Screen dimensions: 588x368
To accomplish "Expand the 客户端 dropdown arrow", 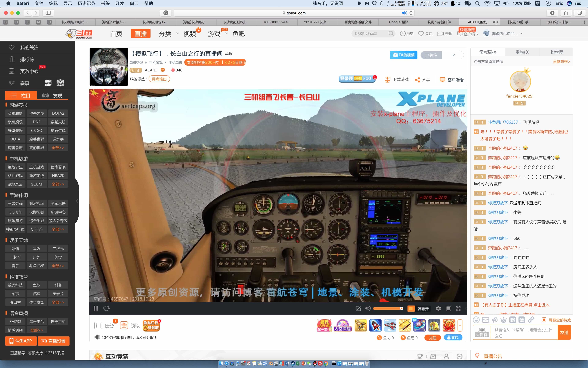I will click(x=477, y=34).
